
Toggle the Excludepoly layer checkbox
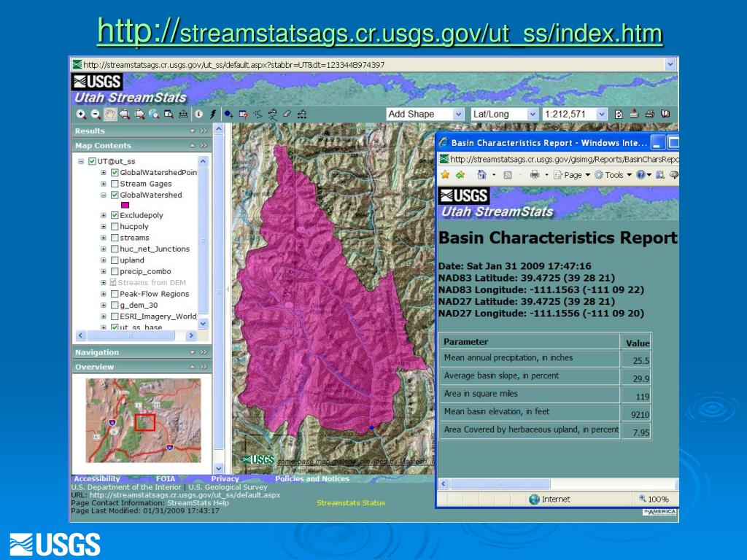click(x=115, y=215)
